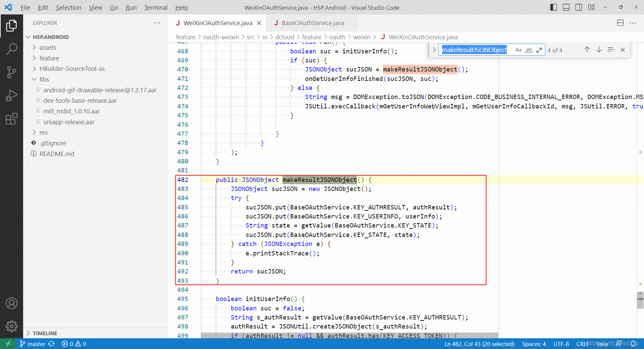Open uniapp-release.aar file
644x349 pixels.
(69, 122)
